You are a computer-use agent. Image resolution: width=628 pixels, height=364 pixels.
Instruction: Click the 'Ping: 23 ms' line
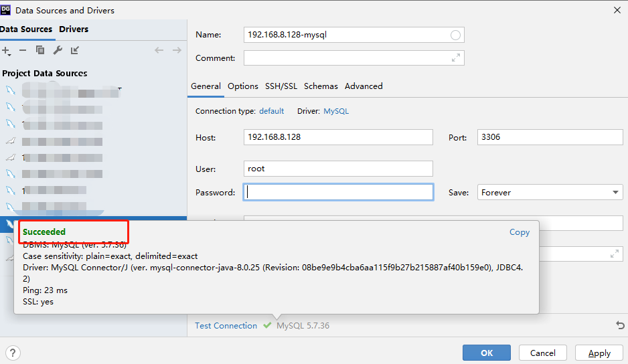coord(46,290)
